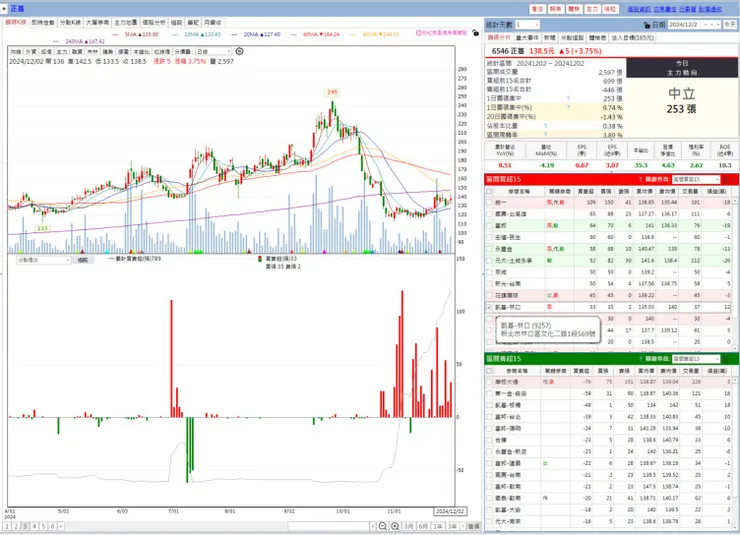Toggle select-all checkbox in buy table header
Screen dimensions: 740x535
tap(489, 192)
